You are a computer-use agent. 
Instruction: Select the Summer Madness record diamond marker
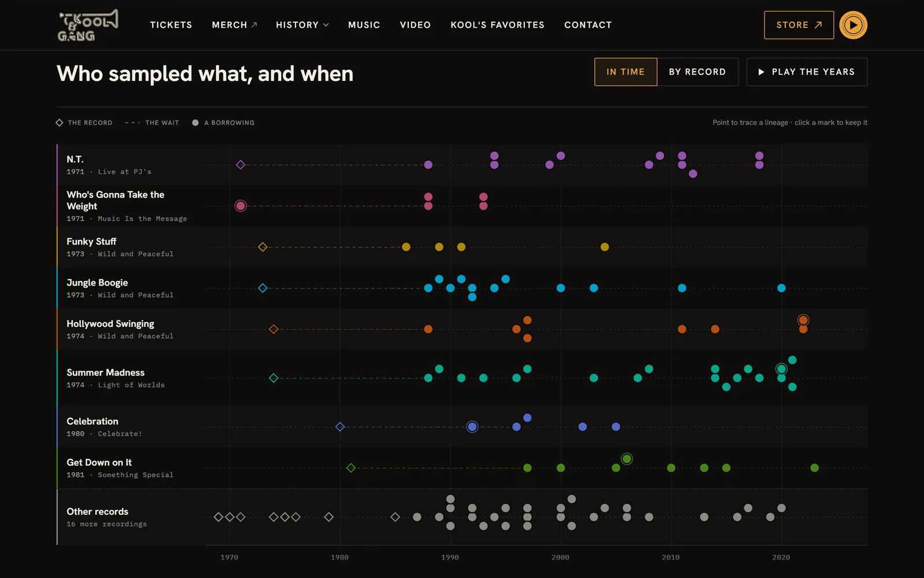pyautogui.click(x=274, y=378)
